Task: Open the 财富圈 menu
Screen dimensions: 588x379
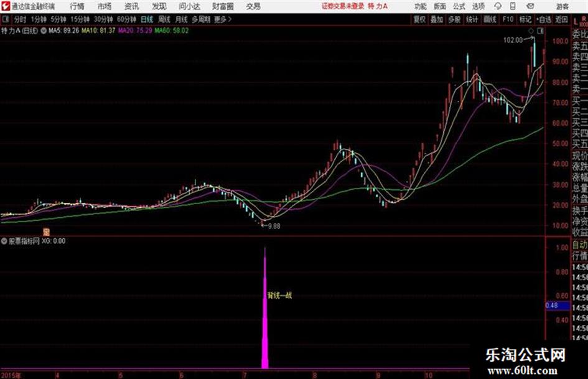Action: tap(223, 6)
